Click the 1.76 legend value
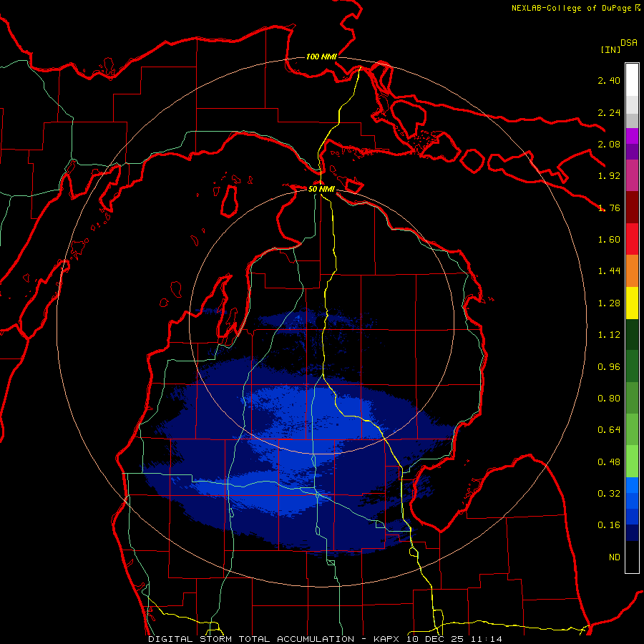This screenshot has width=644, height=644. (609, 208)
